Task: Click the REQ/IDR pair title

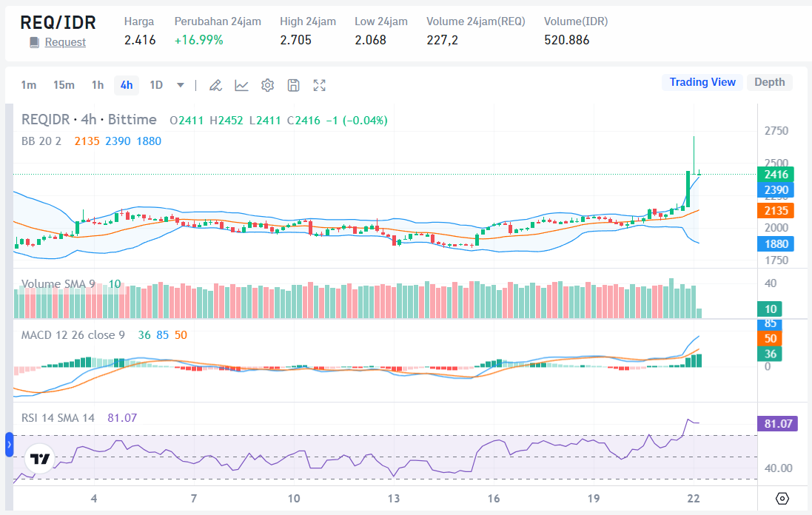Action: point(58,23)
